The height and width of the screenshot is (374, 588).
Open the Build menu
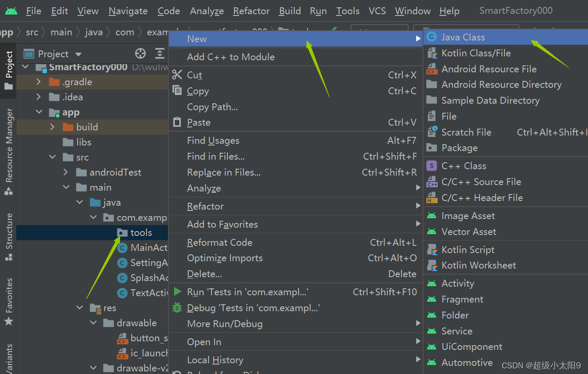point(290,11)
